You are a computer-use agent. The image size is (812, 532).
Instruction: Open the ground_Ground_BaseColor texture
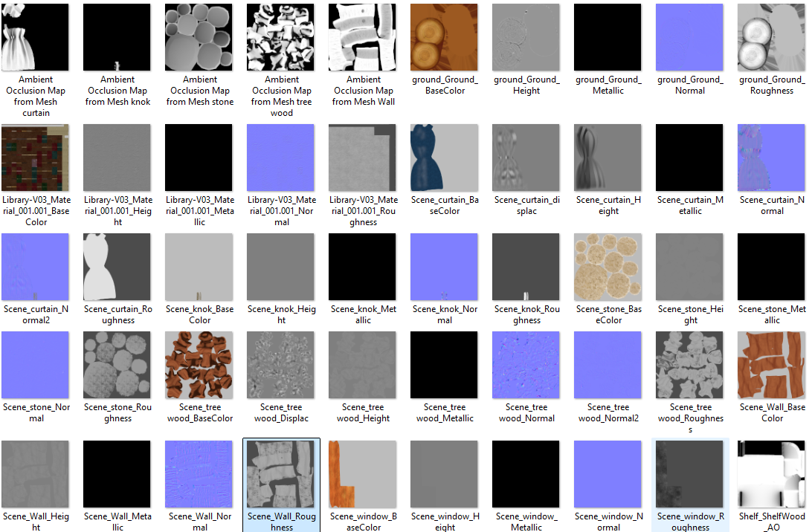click(x=444, y=36)
